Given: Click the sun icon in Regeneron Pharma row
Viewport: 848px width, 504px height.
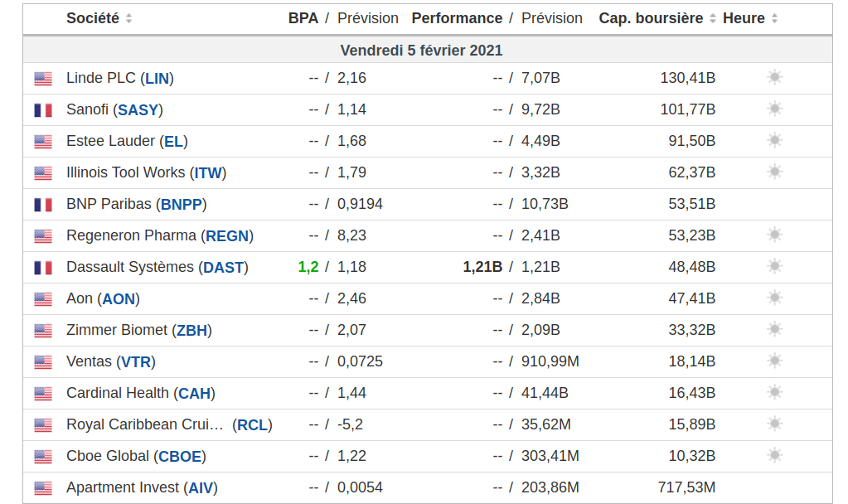Looking at the screenshot, I should click(x=774, y=235).
